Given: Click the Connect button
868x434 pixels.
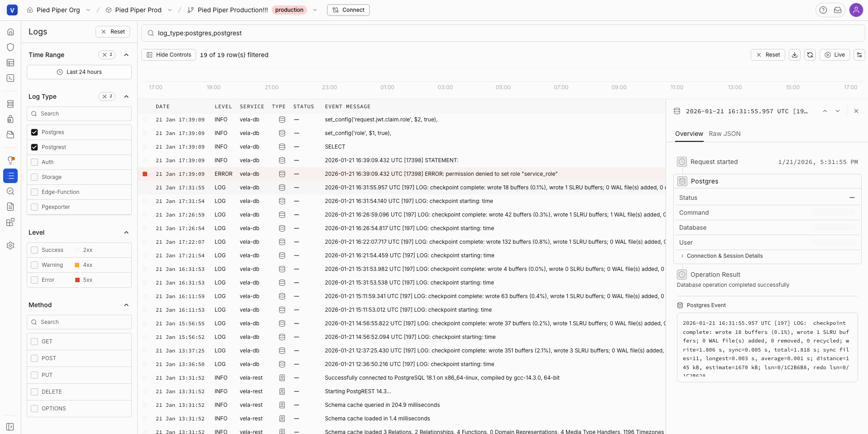Looking at the screenshot, I should (x=348, y=10).
